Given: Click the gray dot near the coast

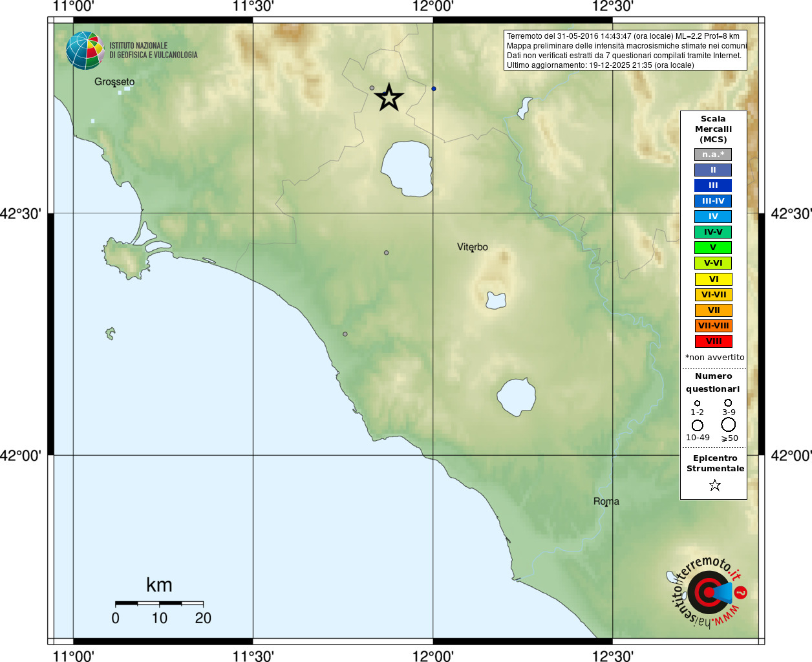Looking at the screenshot, I should 345,334.
